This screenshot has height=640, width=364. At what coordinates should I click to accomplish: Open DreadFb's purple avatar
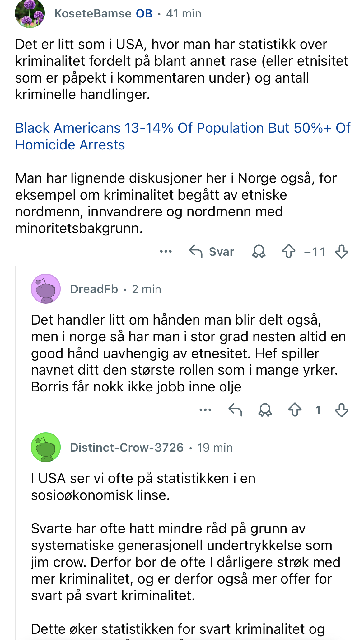46,289
